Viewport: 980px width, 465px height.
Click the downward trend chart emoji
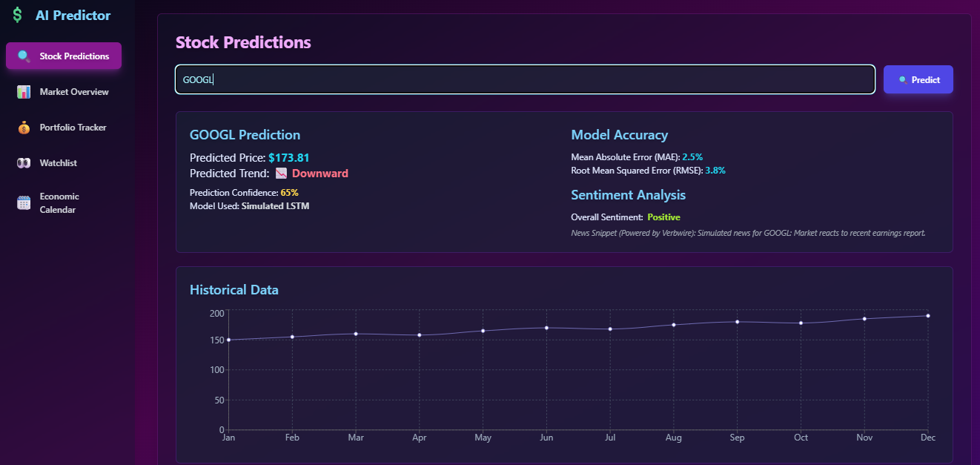click(x=281, y=173)
